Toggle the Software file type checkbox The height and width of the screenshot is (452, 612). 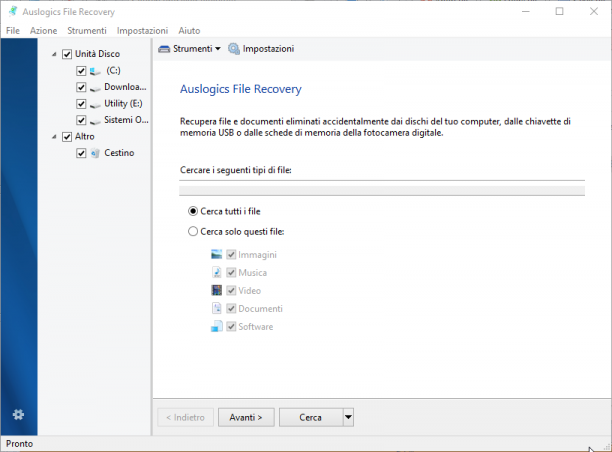pos(231,326)
